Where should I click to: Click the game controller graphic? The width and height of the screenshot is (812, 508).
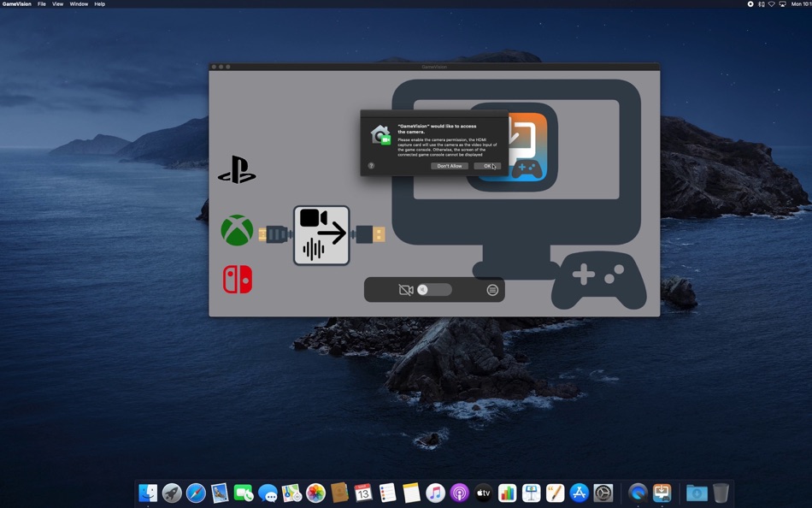(x=598, y=281)
